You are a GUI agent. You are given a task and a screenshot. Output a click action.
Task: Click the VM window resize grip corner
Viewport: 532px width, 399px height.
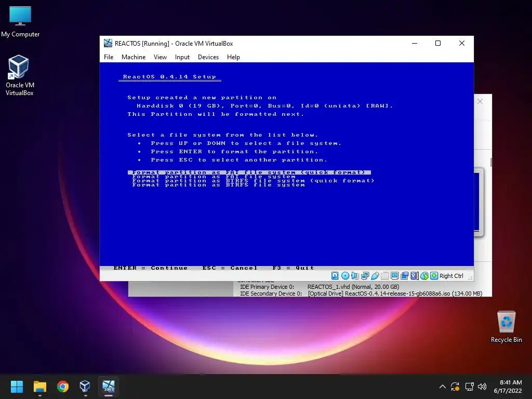point(470,277)
